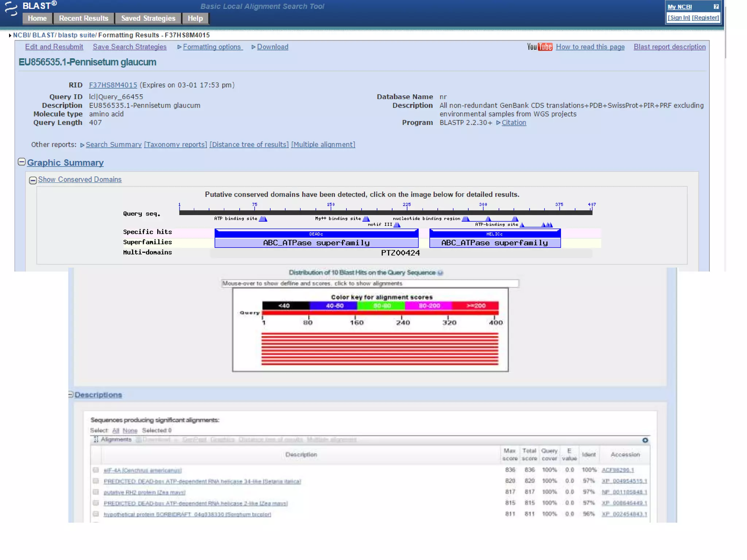Click the BLAST logo helix icon
This screenshot has height=560, width=747.
pos(11,8)
